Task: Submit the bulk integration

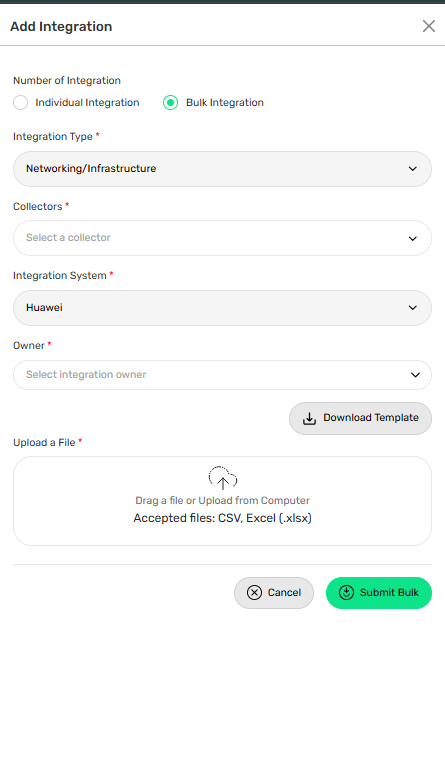Action: pyautogui.click(x=379, y=593)
